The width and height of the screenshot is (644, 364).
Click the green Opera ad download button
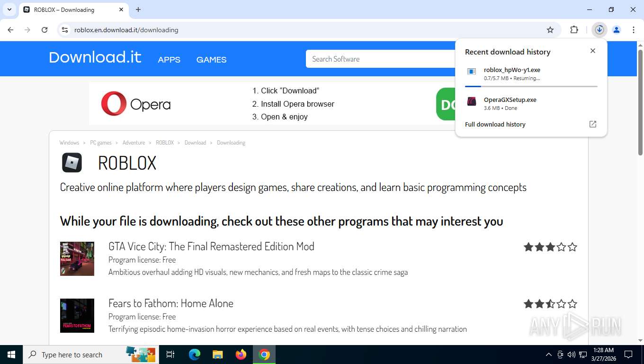click(x=446, y=104)
